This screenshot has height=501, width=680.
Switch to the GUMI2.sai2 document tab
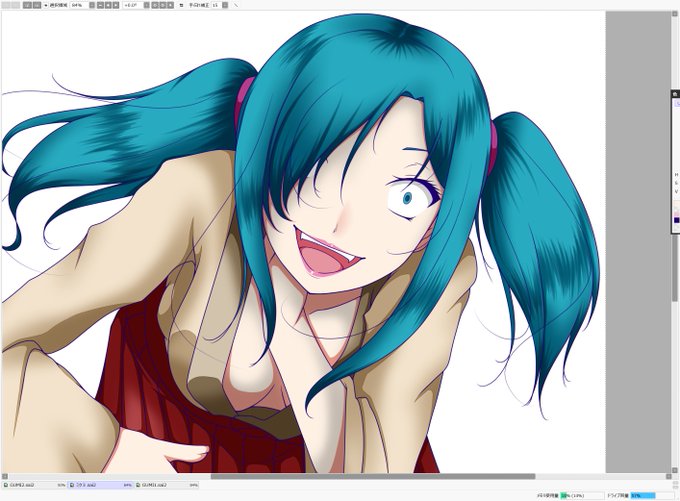pos(34,485)
